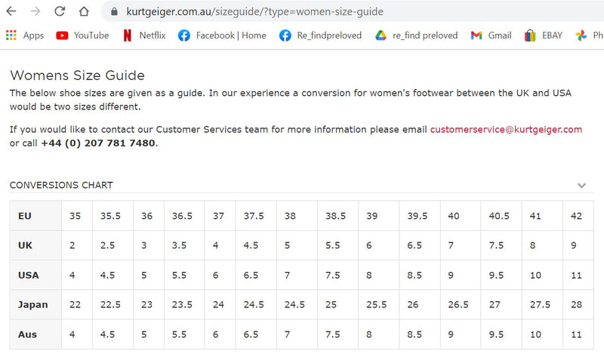Collapse the Conversions Chart chevron

click(x=581, y=185)
